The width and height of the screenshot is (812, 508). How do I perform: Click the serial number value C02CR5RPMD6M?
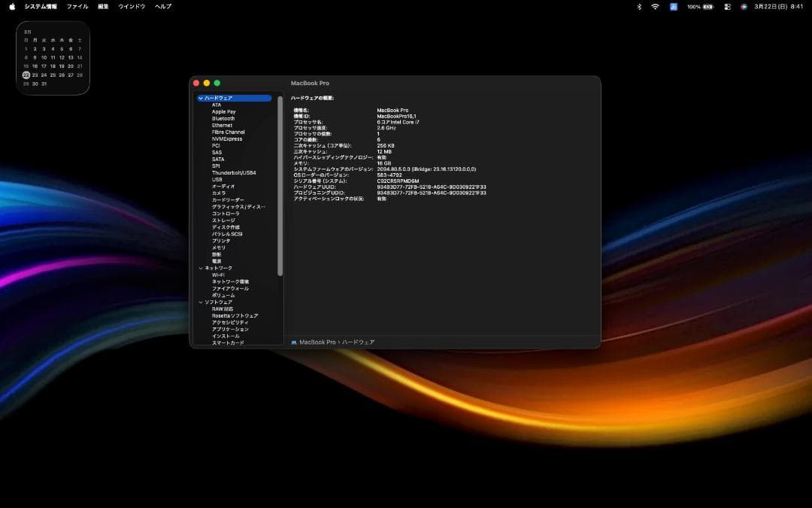(398, 181)
